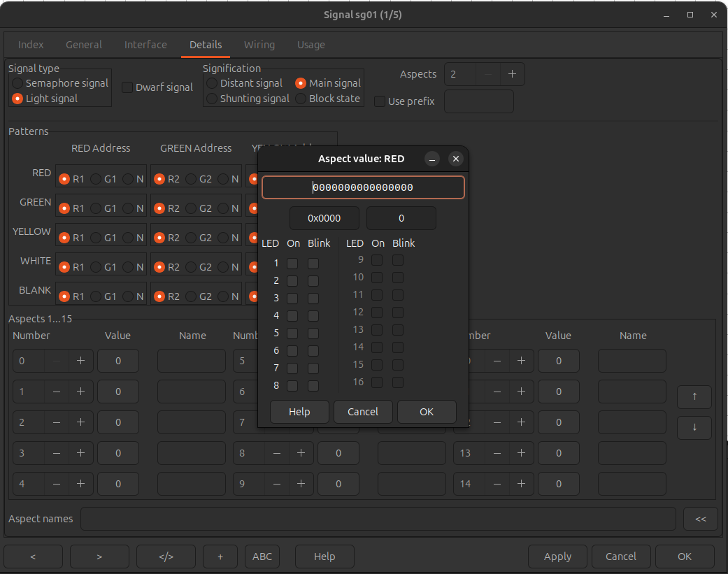
Task: Decrease aspect number 14 with its minus
Action: [497, 484]
